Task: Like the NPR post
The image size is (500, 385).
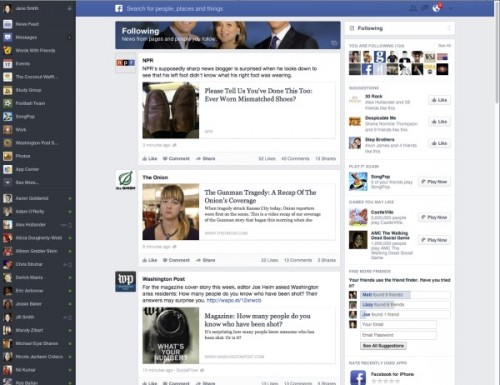Action: click(150, 159)
